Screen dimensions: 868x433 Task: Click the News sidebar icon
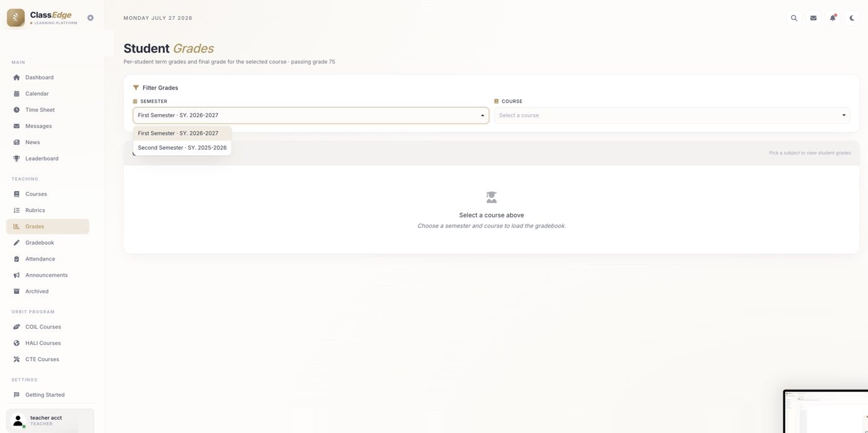[17, 142]
